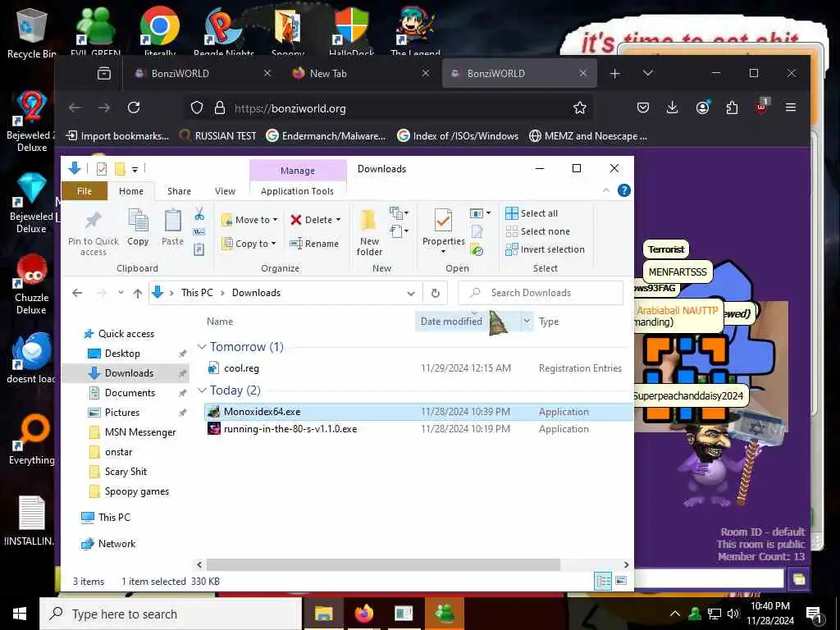Image resolution: width=840 pixels, height=630 pixels.
Task: Select the cool.reg file
Action: 241,368
